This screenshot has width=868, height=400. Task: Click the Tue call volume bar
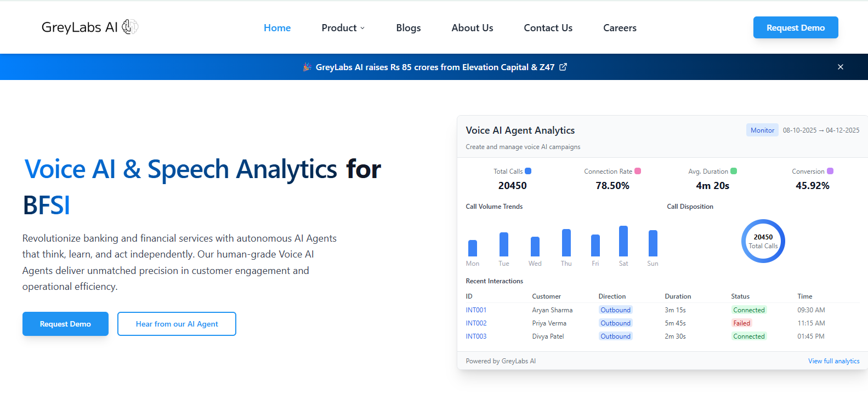[504, 244]
